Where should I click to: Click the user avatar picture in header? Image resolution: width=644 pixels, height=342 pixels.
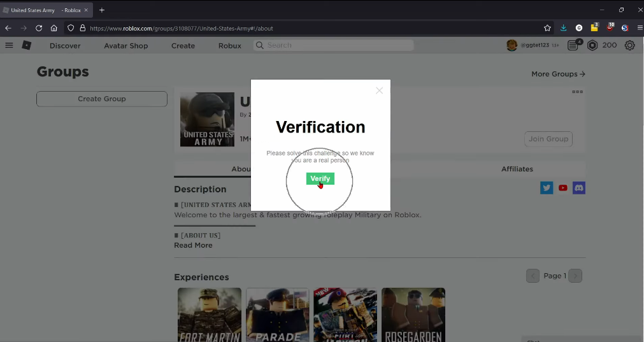(512, 45)
